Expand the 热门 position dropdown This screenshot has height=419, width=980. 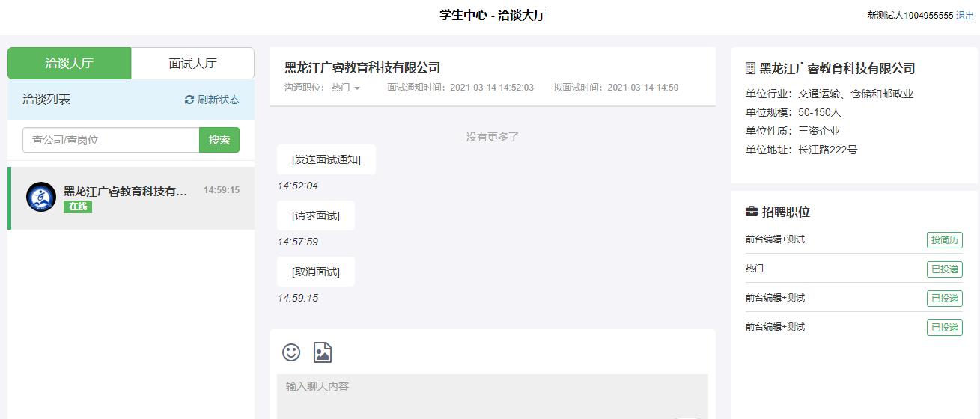(x=346, y=88)
